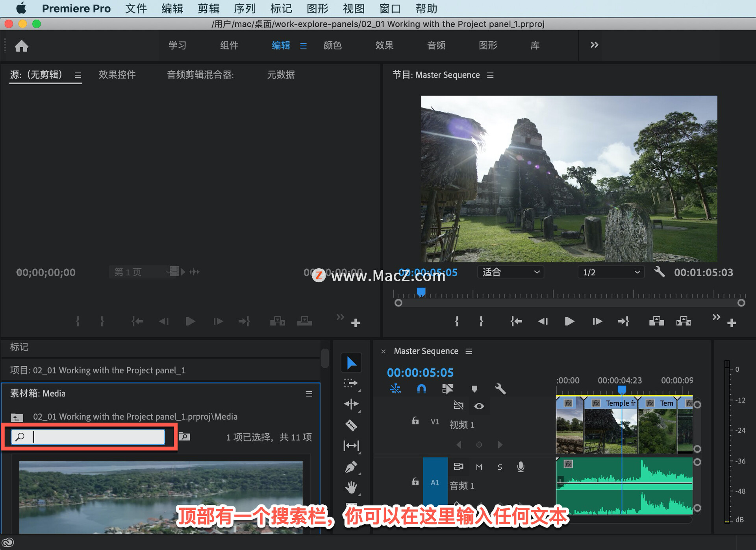Screen dimensions: 756x550
Task: Open the zoom level dropdown 适合
Action: [510, 272]
